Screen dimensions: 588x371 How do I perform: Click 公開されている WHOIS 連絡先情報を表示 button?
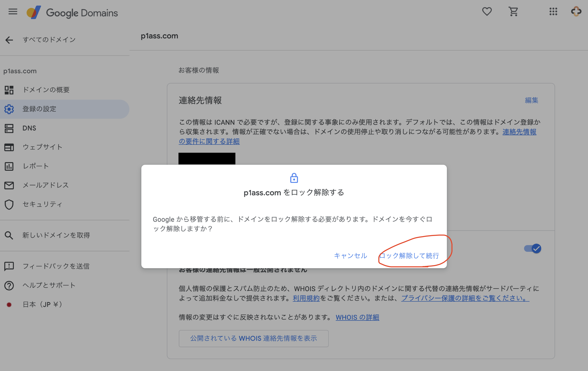click(254, 338)
